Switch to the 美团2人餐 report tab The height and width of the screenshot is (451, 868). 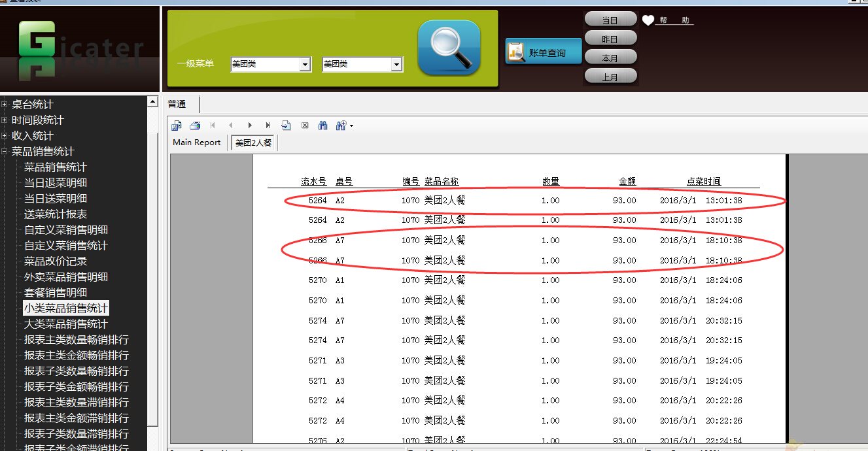pos(253,142)
